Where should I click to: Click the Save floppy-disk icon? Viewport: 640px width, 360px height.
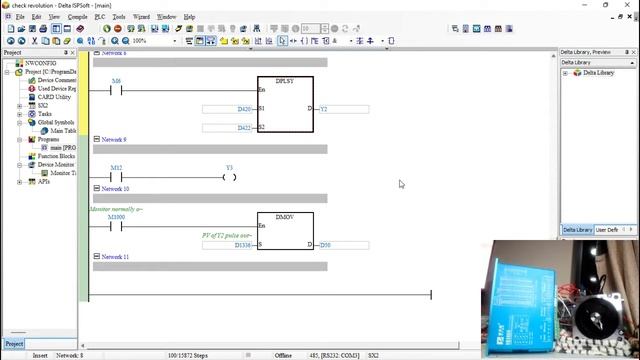click(x=32, y=29)
